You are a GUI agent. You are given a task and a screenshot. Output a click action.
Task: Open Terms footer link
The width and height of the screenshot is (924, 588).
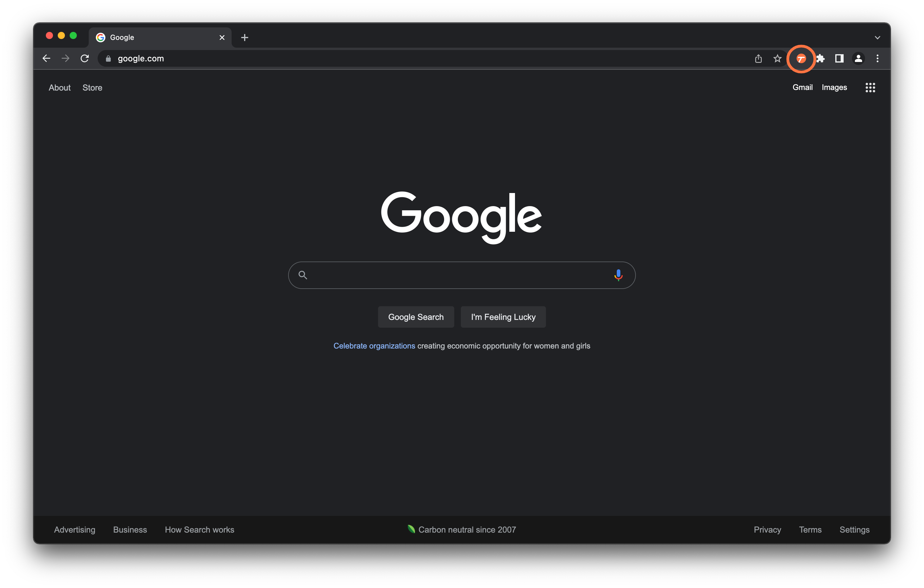(x=810, y=530)
